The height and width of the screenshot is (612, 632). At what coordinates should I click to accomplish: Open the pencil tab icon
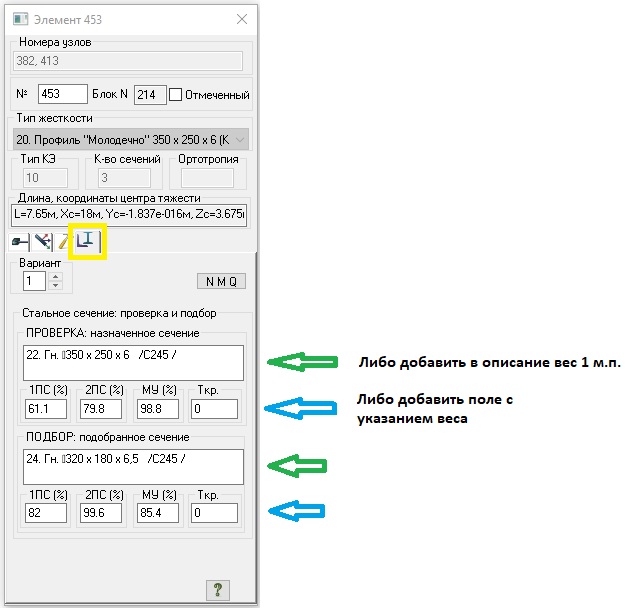click(x=64, y=241)
